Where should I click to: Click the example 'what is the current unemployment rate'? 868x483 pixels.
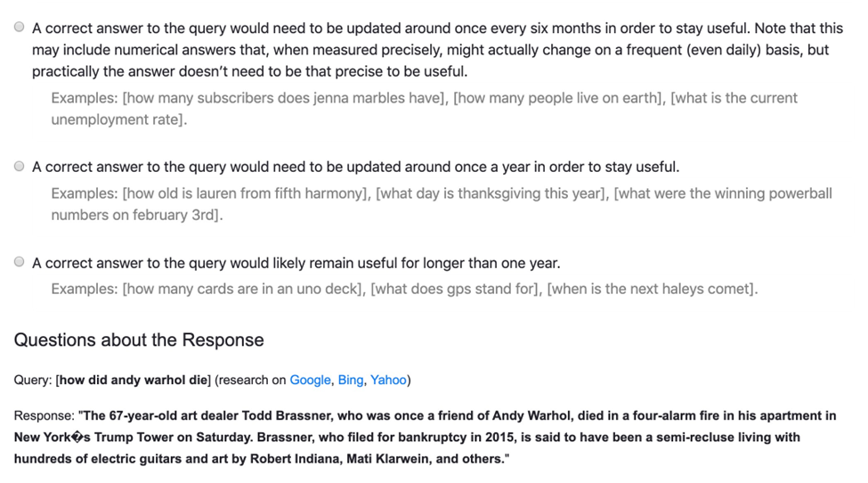(x=424, y=109)
